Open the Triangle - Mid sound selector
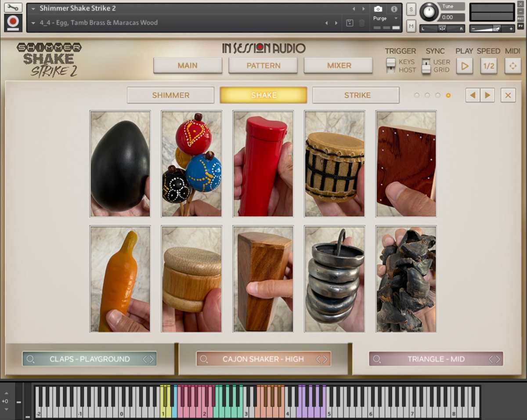 click(436, 359)
